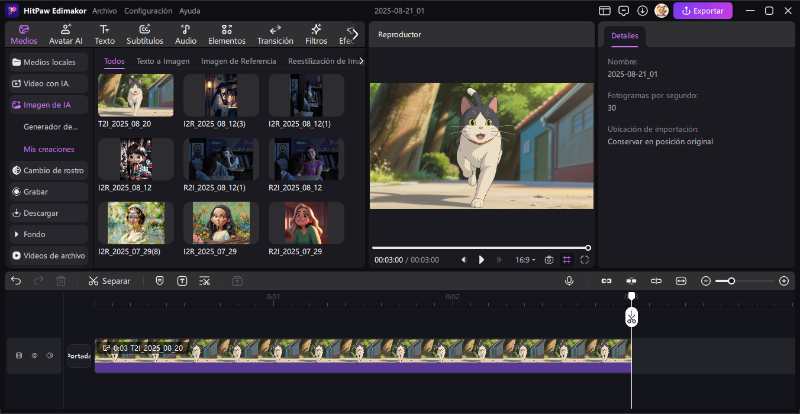Open the Avatar AI tool

pos(65,35)
